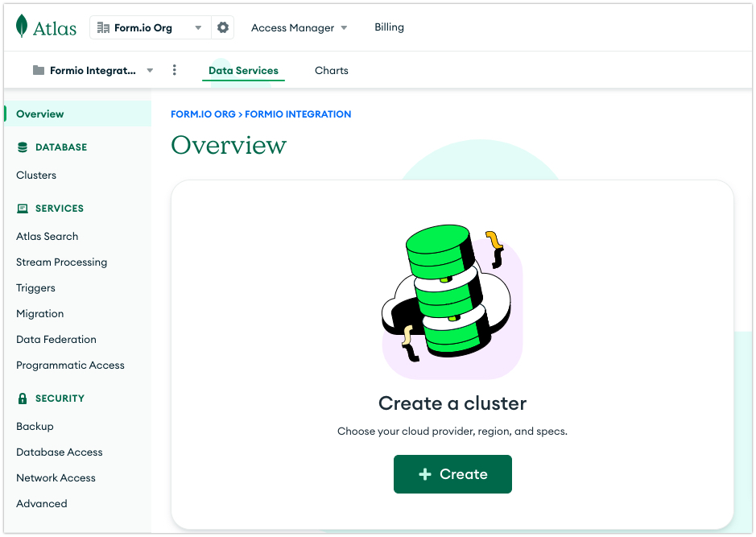Open the Triggers page
Screen dimensions: 756x537
35,287
